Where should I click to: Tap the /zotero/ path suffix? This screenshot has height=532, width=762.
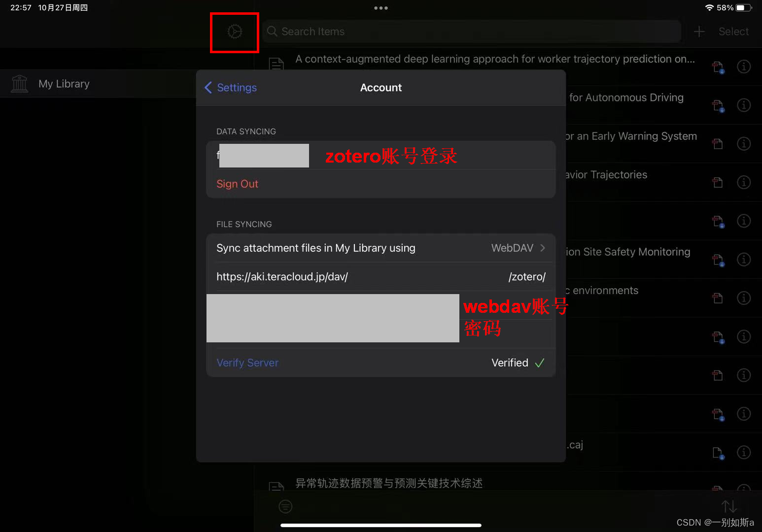pos(527,277)
